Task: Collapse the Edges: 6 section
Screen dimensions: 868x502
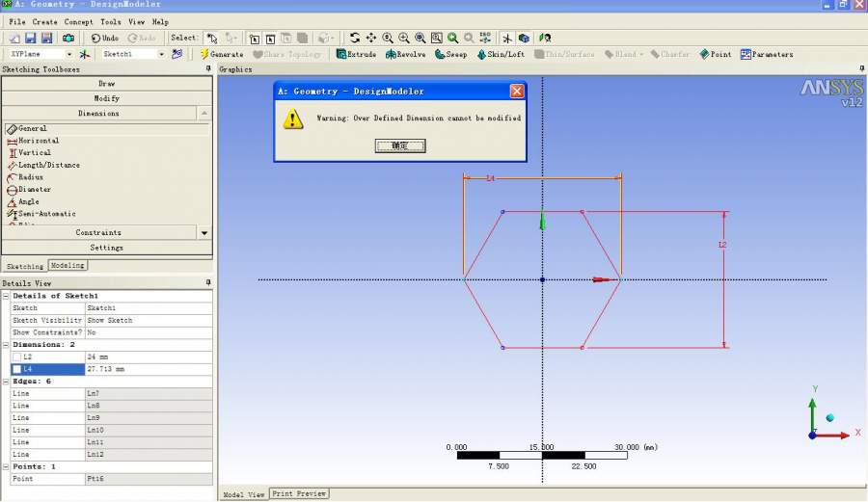Action: [6, 382]
